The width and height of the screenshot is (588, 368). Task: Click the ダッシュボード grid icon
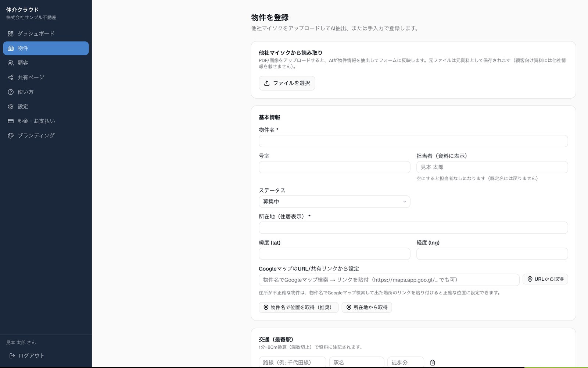11,34
